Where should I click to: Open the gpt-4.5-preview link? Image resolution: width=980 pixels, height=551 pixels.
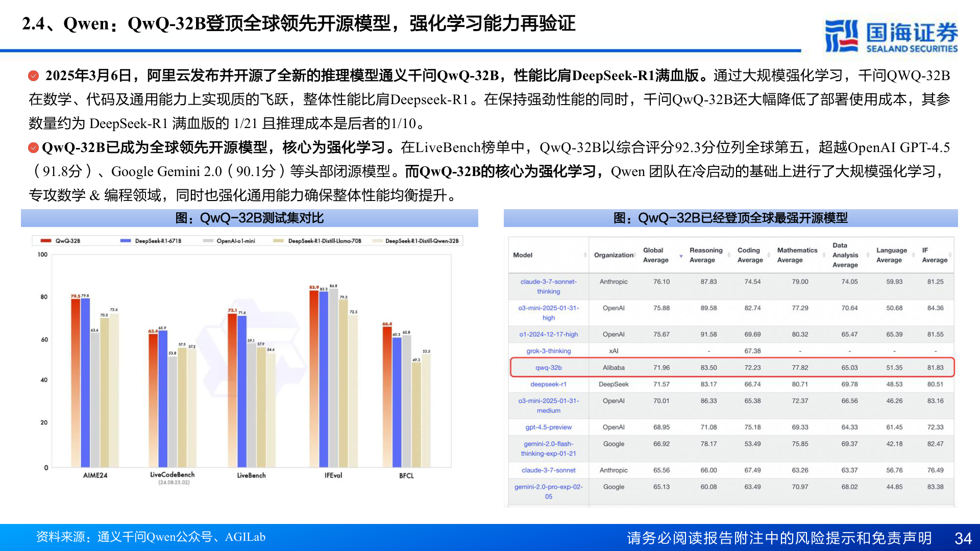coord(548,428)
